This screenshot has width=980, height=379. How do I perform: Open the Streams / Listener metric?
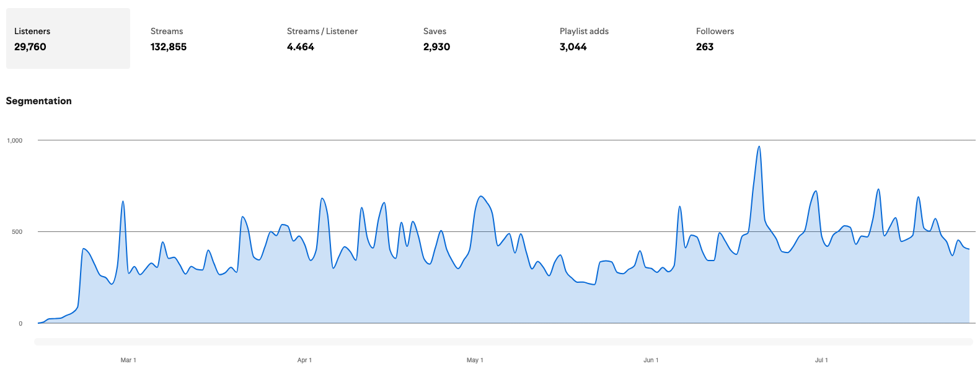point(341,38)
